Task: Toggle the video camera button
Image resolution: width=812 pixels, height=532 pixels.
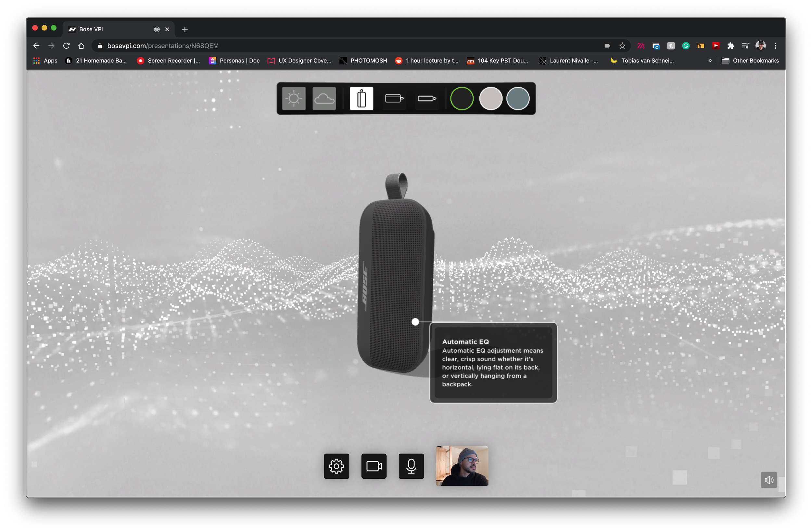Action: click(374, 466)
